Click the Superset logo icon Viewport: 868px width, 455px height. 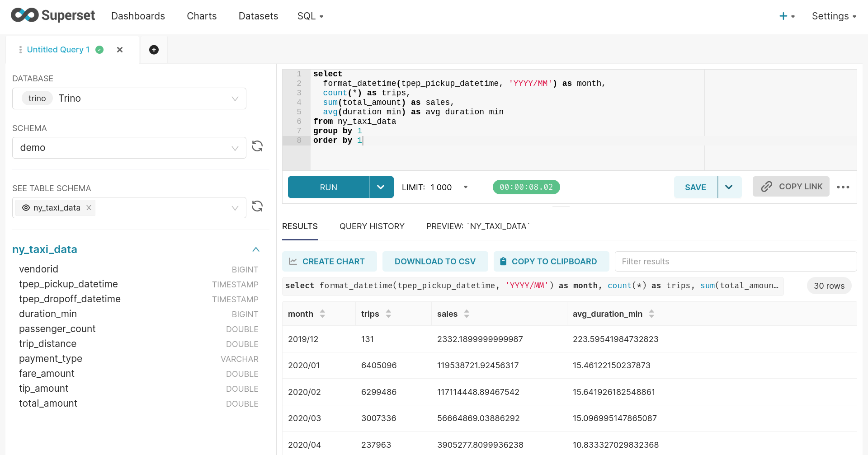(x=25, y=15)
